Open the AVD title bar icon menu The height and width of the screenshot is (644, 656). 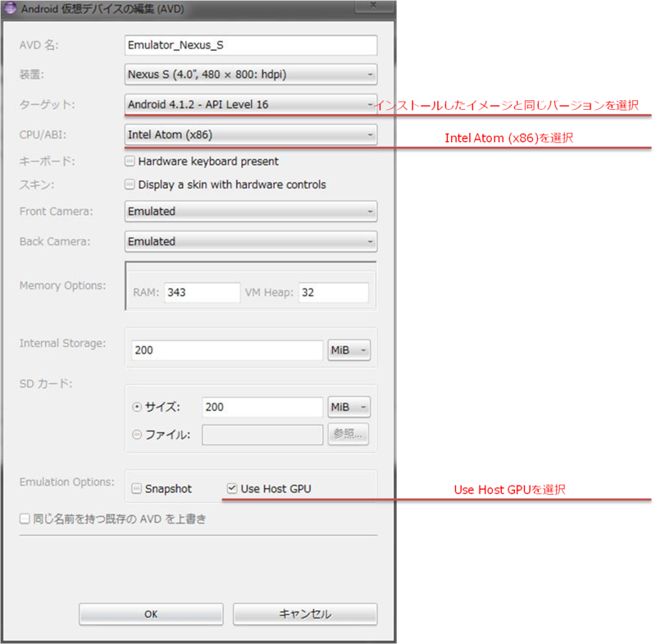pos(11,8)
